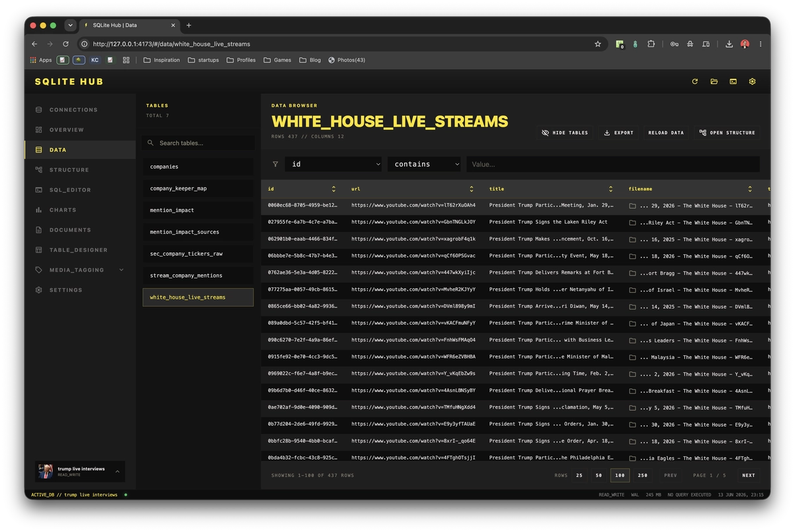This screenshot has width=795, height=532.
Task: Switch to the Data sidebar section
Action: coord(80,150)
